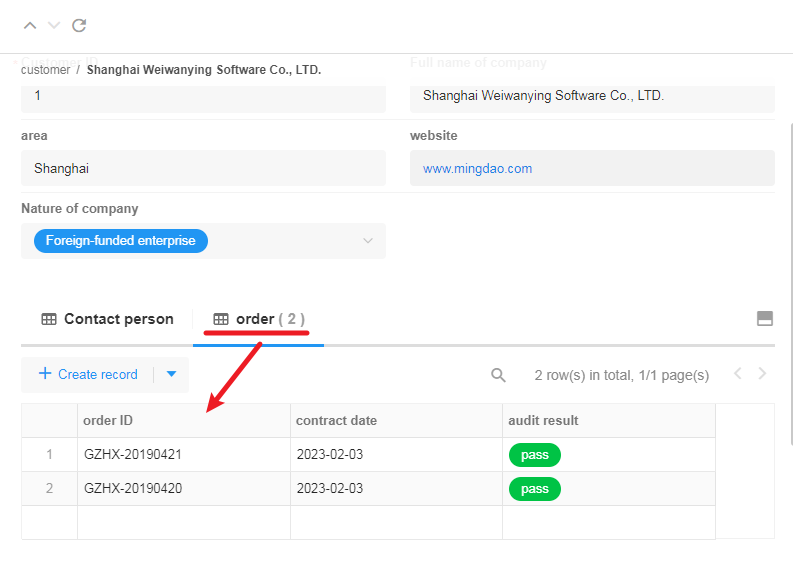Screen dimensions: 793x566
Task: Click the area field containing Shanghai
Action: pyautogui.click(x=203, y=169)
